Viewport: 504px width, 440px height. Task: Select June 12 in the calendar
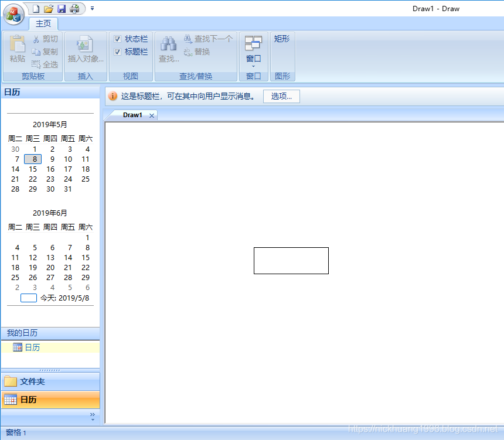coord(33,257)
